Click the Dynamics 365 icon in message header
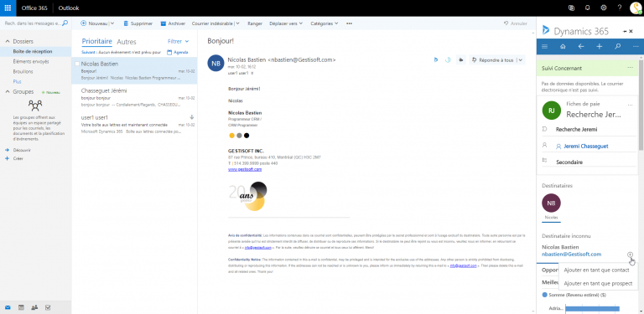The image size is (644, 314). [x=435, y=59]
